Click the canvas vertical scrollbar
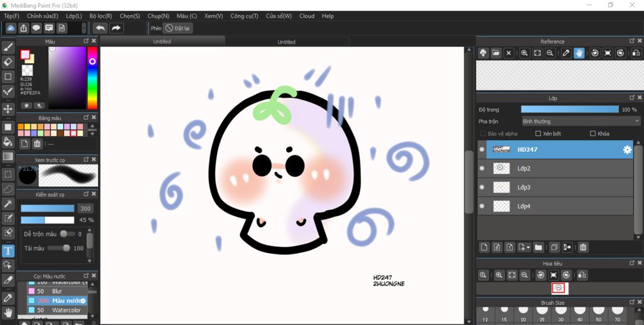This screenshot has height=325, width=644. pyautogui.click(x=469, y=183)
